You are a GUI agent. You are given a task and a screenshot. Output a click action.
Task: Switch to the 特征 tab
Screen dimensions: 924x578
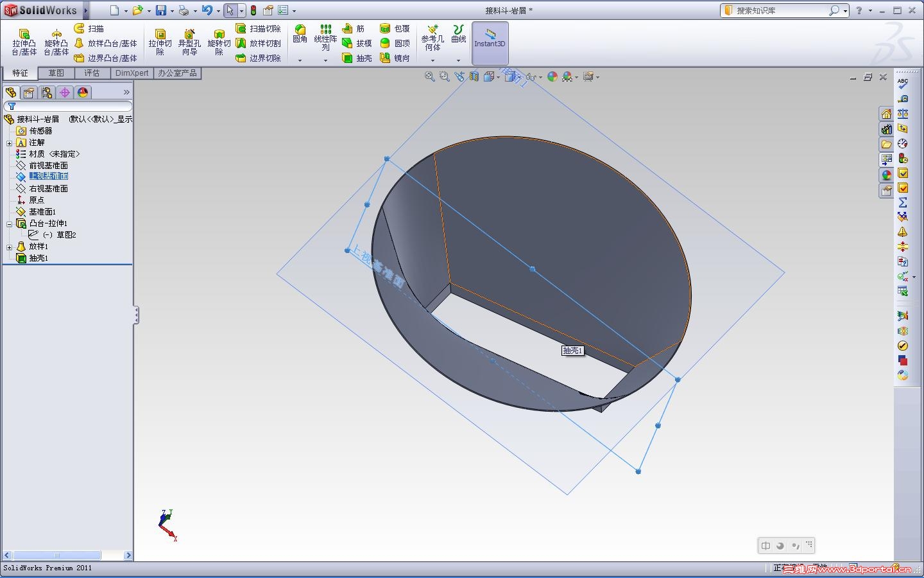[20, 73]
